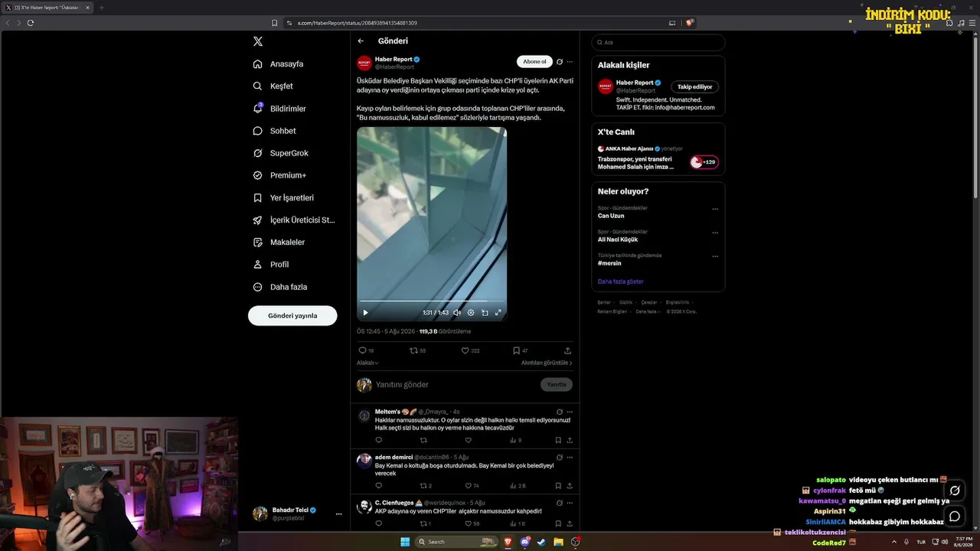Viewport: 980px width, 551px height.
Task: Click the Brave Shields icon in the address bar
Action: point(689,23)
